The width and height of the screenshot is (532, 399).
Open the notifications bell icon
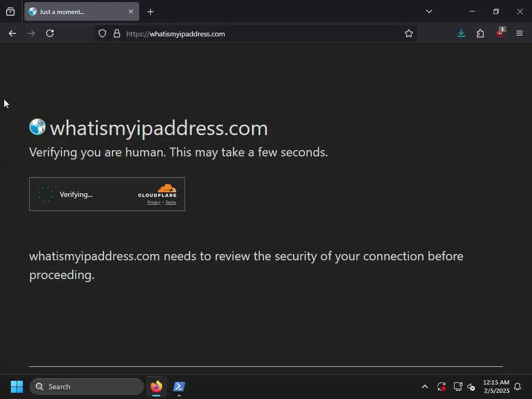[x=517, y=387]
